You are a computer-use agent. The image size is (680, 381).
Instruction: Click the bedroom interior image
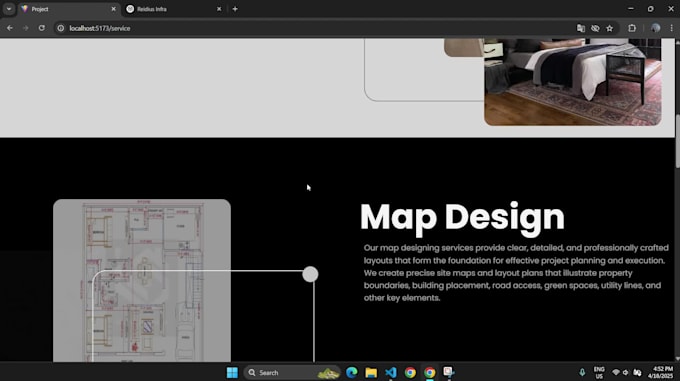coord(572,82)
